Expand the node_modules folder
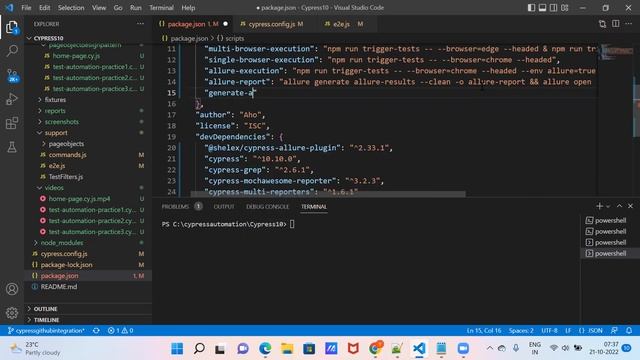 [x=62, y=243]
